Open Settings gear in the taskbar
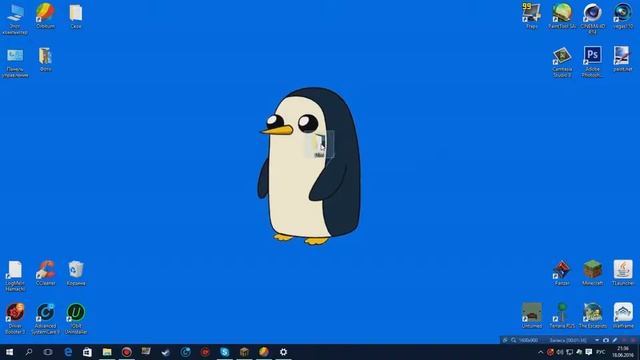This screenshot has width=640, height=360. click(x=283, y=352)
